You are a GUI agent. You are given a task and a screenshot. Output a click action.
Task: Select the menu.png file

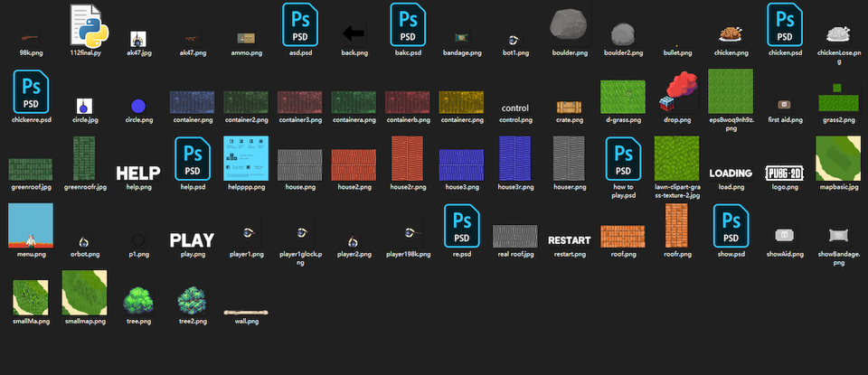(x=31, y=226)
